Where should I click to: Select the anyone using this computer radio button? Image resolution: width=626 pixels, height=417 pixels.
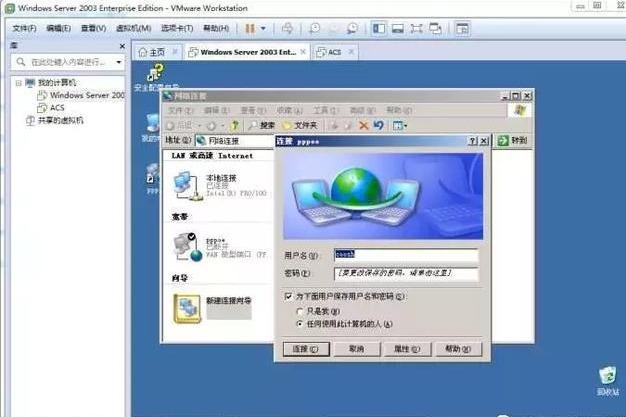(299, 324)
